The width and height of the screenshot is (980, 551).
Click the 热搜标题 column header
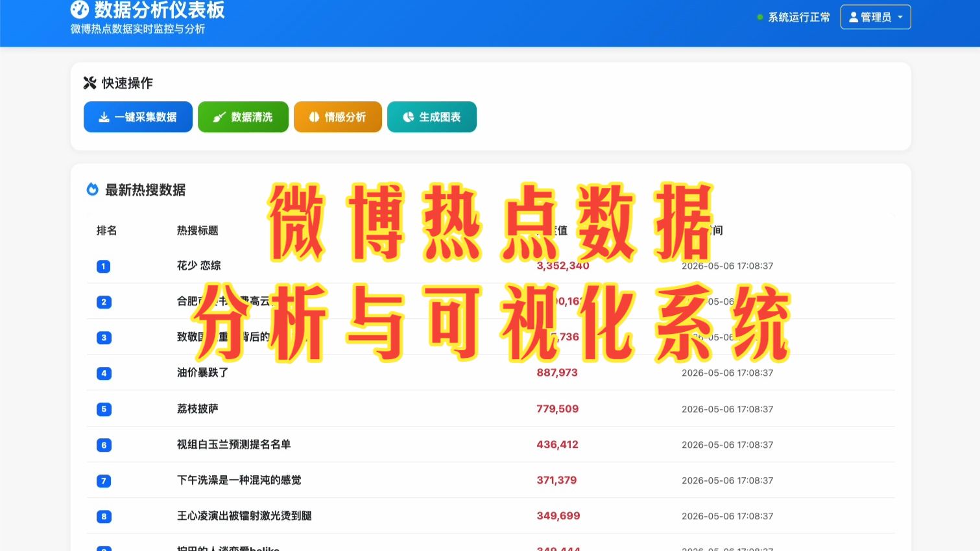[198, 231]
